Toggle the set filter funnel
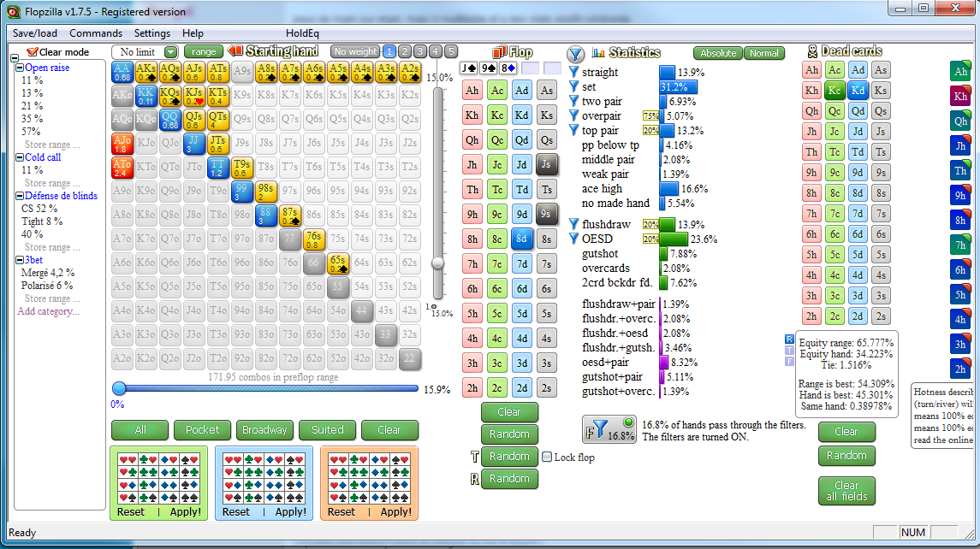The image size is (980, 549). click(573, 86)
